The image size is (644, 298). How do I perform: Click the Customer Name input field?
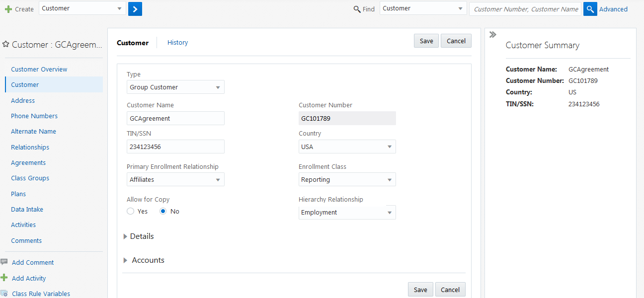pos(175,118)
